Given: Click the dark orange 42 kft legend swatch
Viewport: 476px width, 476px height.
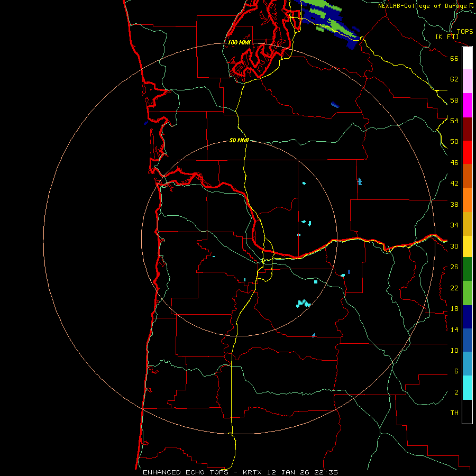Looking at the screenshot, I should (467, 176).
